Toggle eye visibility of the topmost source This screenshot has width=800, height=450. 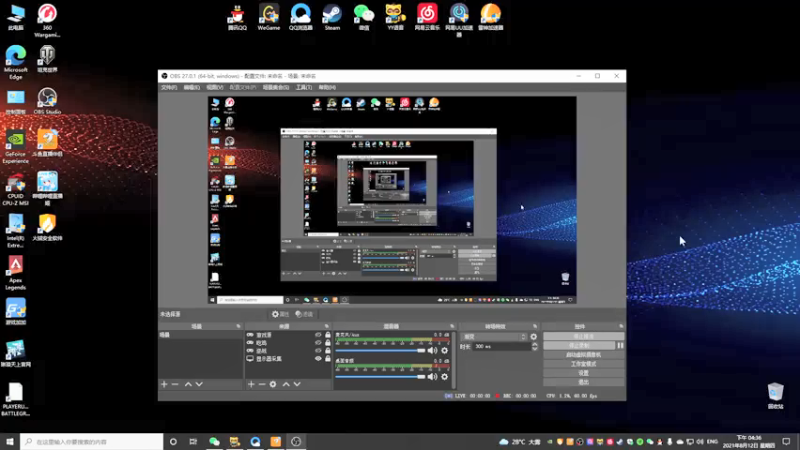click(x=318, y=335)
